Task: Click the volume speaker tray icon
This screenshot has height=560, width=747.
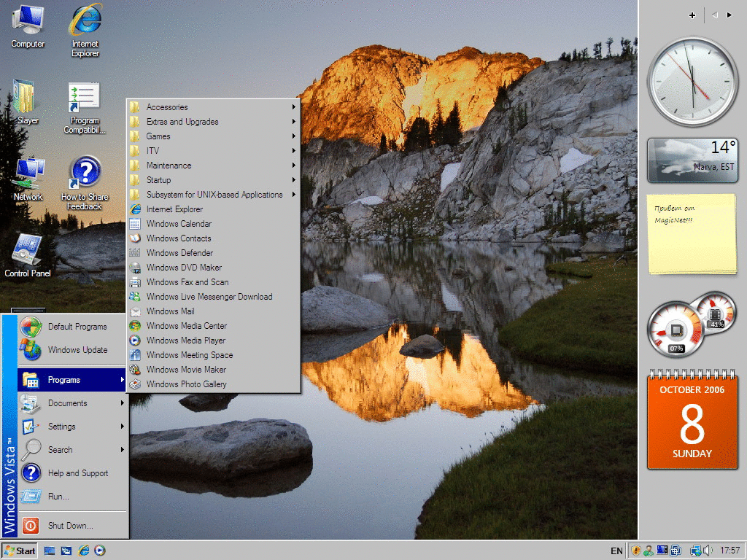Action: click(x=708, y=551)
